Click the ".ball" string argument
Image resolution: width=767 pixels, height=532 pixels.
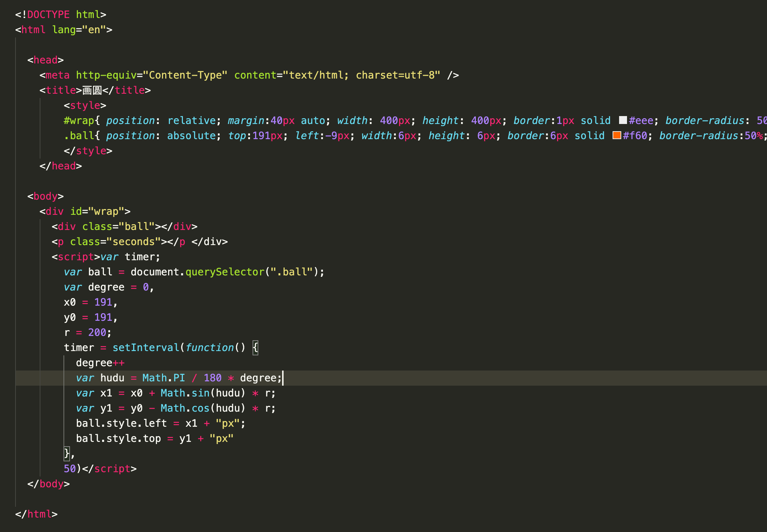(292, 272)
